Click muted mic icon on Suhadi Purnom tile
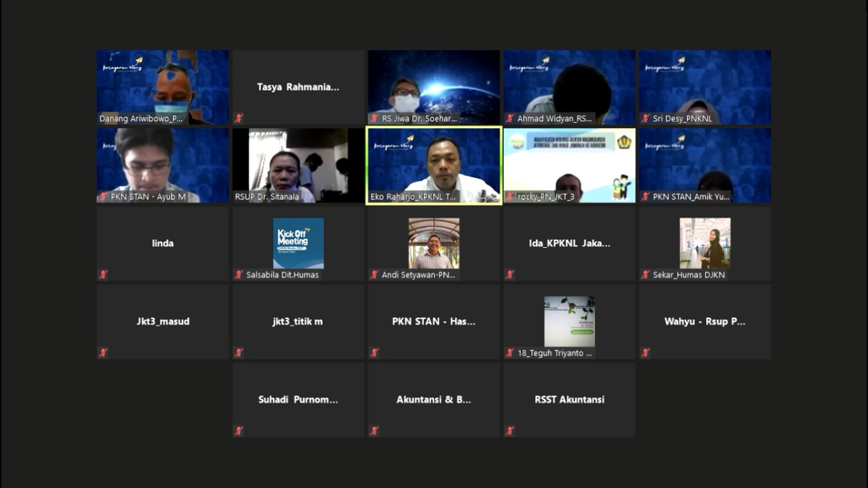The image size is (868, 488). pos(239,431)
